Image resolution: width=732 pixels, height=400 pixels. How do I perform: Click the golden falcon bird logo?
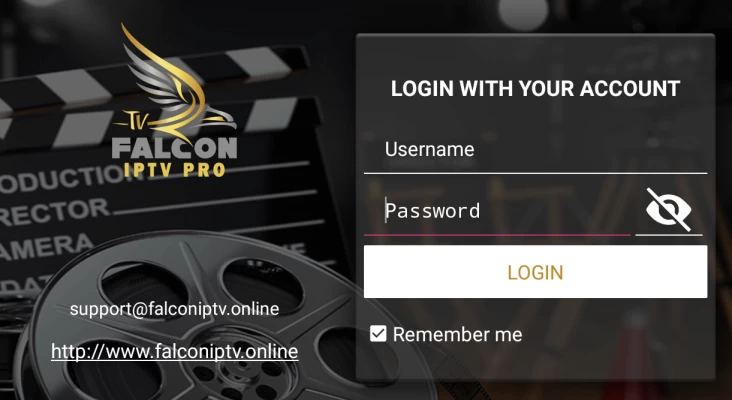click(x=177, y=82)
